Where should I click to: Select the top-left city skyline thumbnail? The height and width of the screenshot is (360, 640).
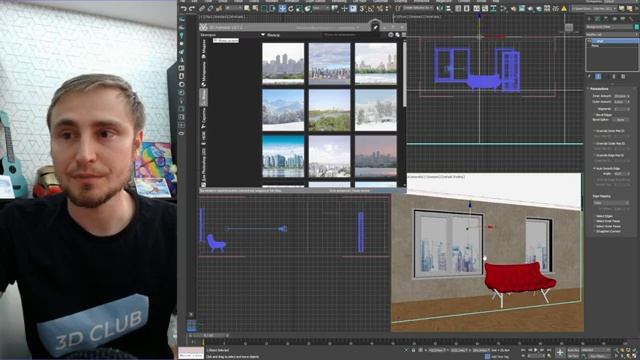[x=283, y=63]
